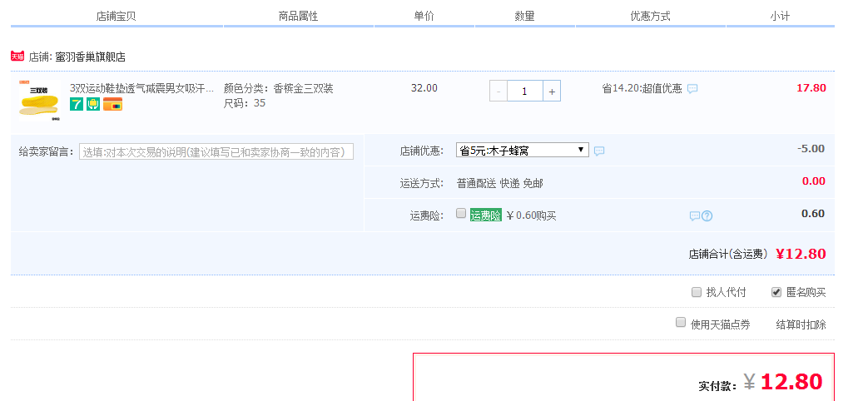The width and height of the screenshot is (868, 401).
Task: Click the 优惠方式 column header
Action: 651,16
